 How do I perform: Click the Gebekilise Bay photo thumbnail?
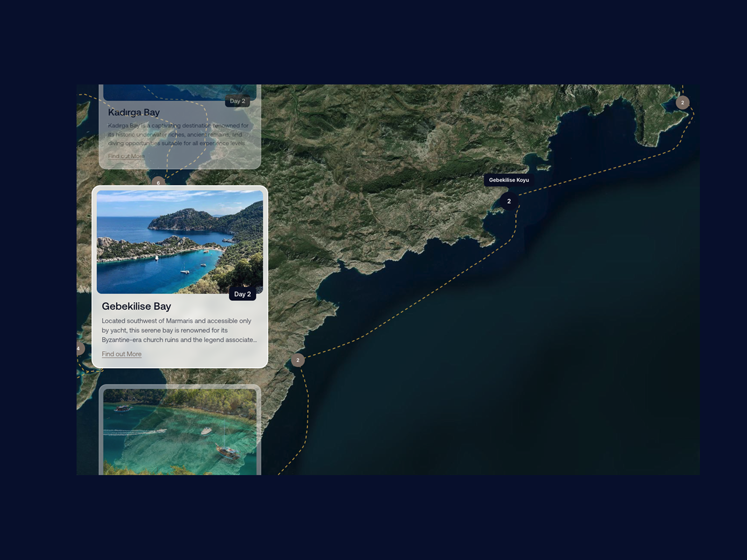[x=181, y=243]
